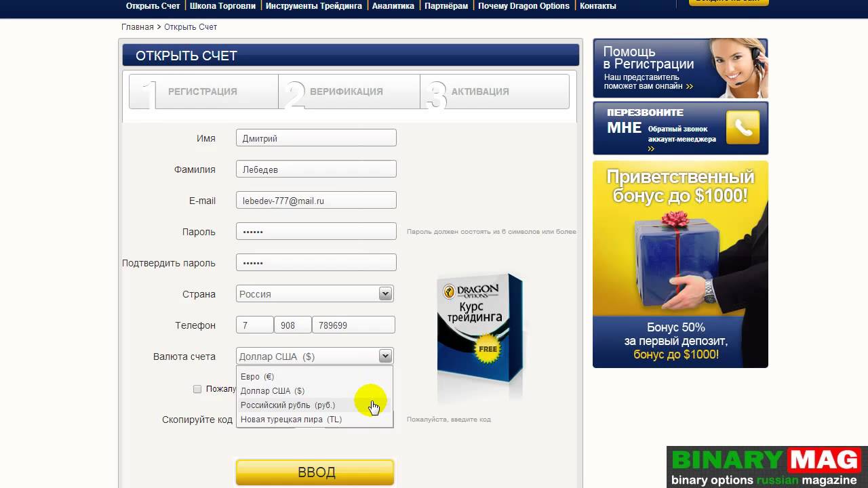Select the Активация step tab
This screenshot has height=488, width=868.
(495, 91)
